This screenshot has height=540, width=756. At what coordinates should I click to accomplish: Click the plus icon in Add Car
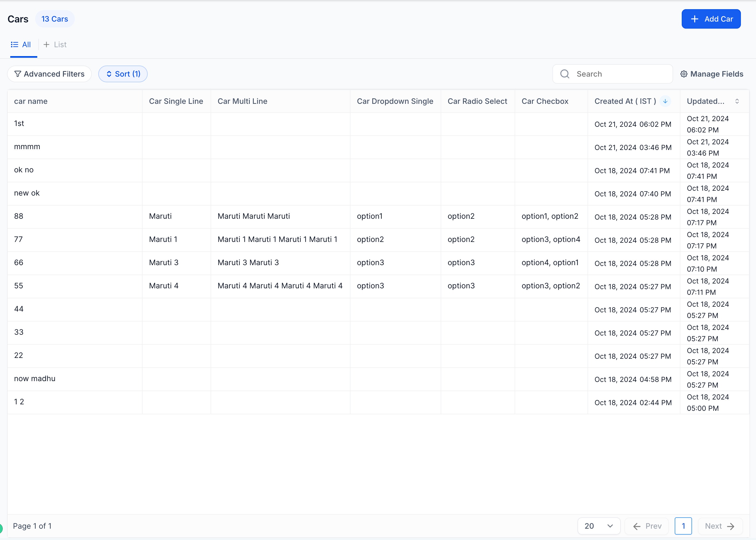(694, 19)
